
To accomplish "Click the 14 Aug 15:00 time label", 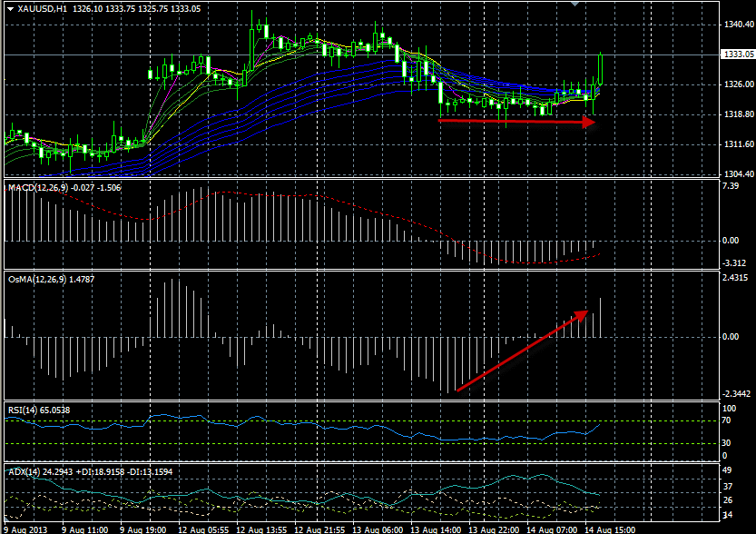I will click(x=610, y=529).
